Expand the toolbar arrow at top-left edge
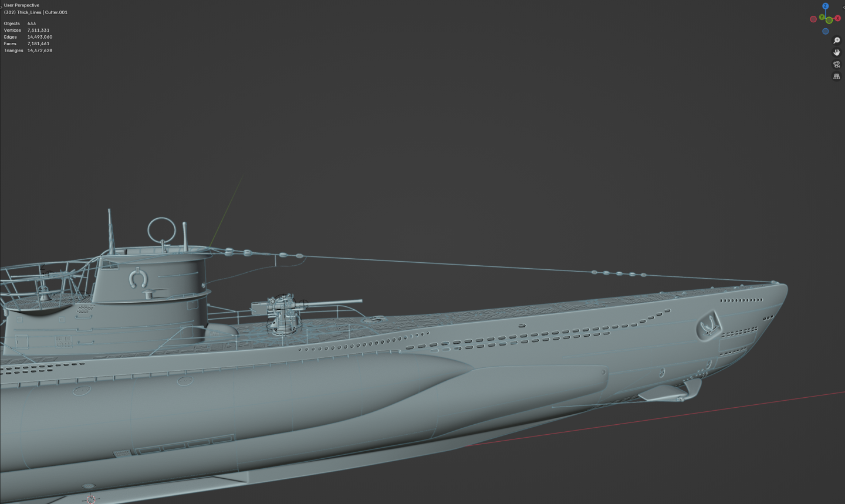 pyautogui.click(x=1, y=6)
